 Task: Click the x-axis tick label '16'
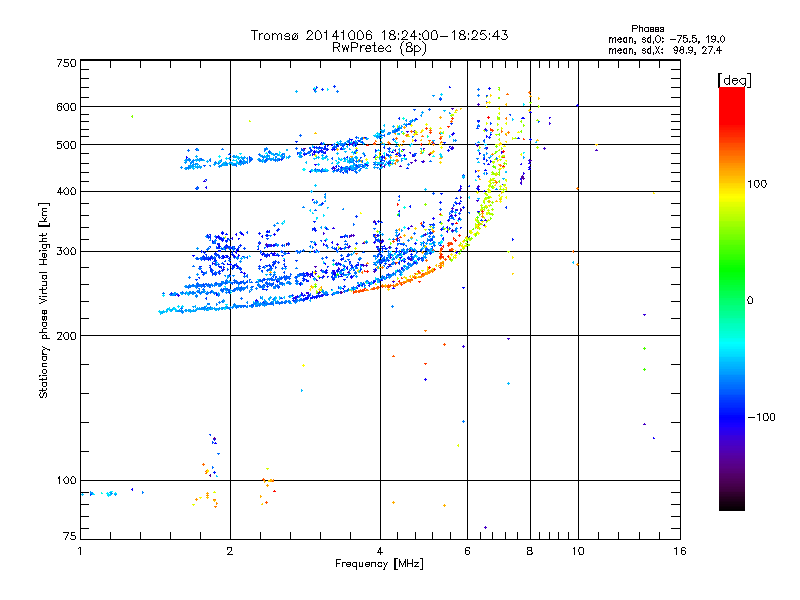coord(680,551)
